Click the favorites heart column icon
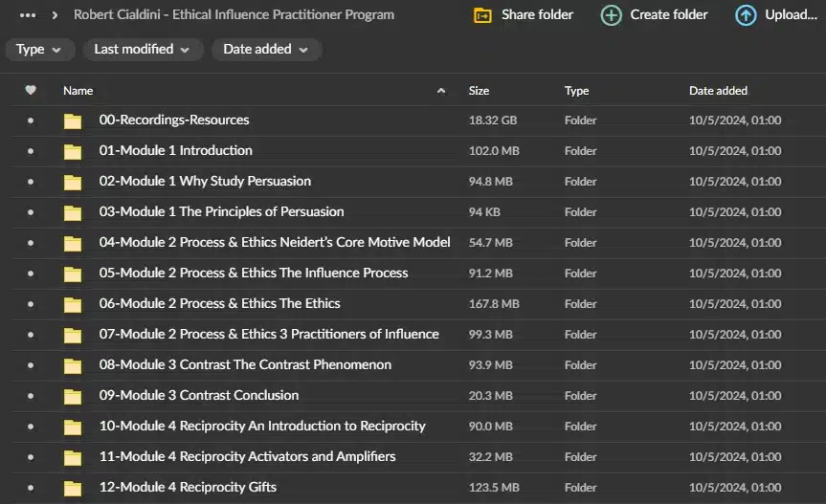 tap(31, 91)
